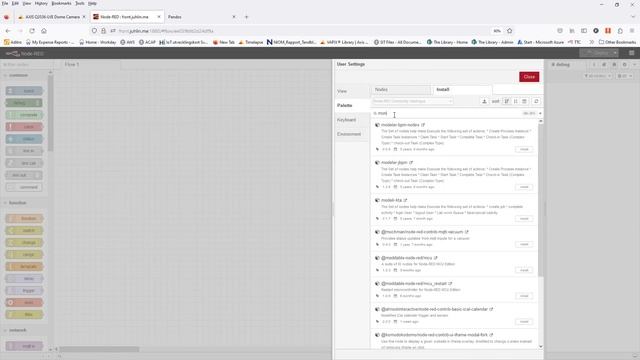This screenshot has height=360, width=640.
Task: Select the function node in palette
Action: coord(24,218)
